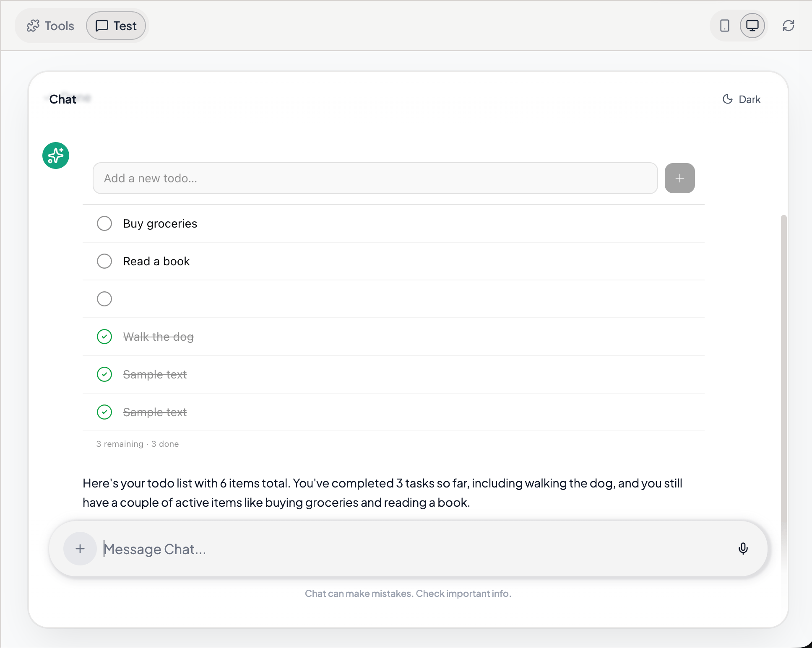Click the Walk the dog text
This screenshot has width=812, height=648.
click(x=158, y=337)
